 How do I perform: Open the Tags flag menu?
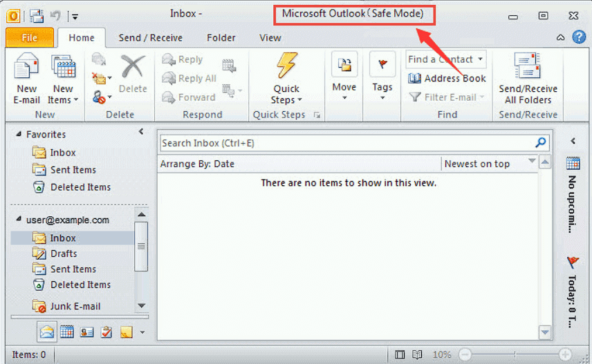[x=382, y=76]
